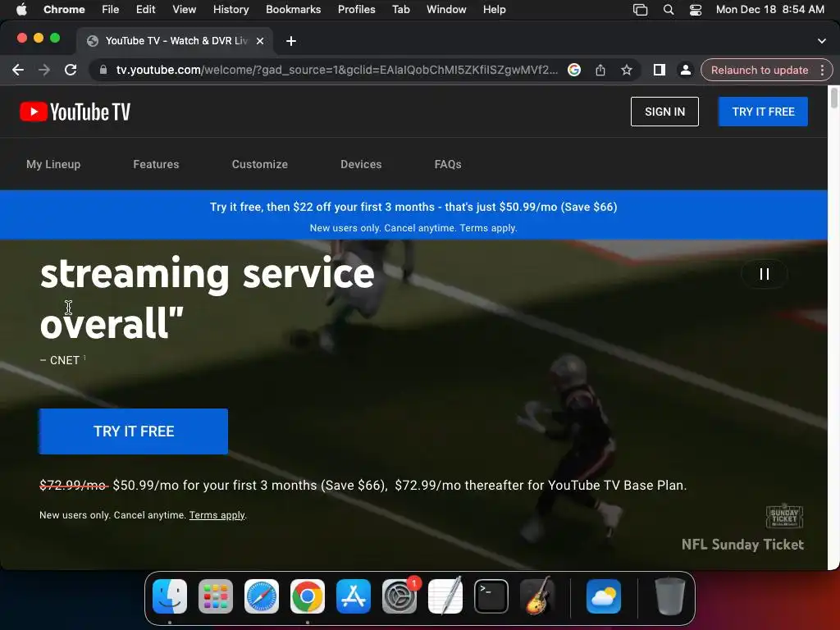Open a new tab with the plus icon
Viewport: 840px width, 630px height.
point(291,41)
